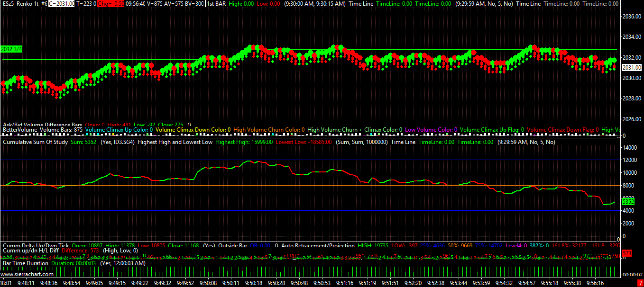Select the C=2031.00 highlighted close value
This screenshot has width=644, height=287.
(x=62, y=4)
